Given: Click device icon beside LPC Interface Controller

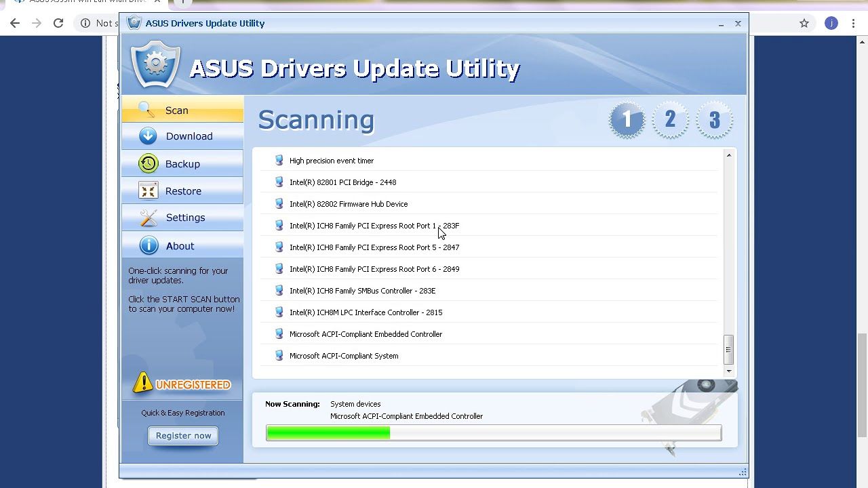Looking at the screenshot, I should (279, 312).
